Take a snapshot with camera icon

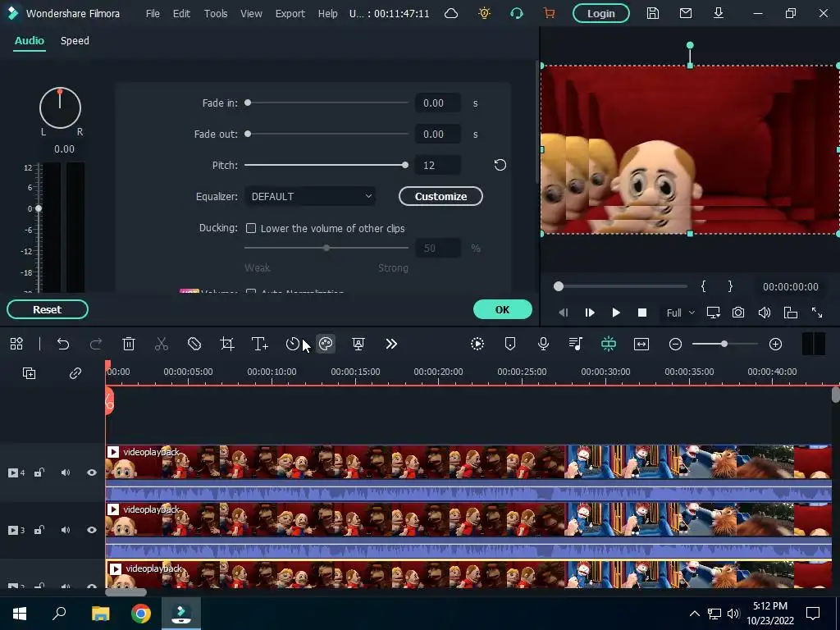pos(738,313)
